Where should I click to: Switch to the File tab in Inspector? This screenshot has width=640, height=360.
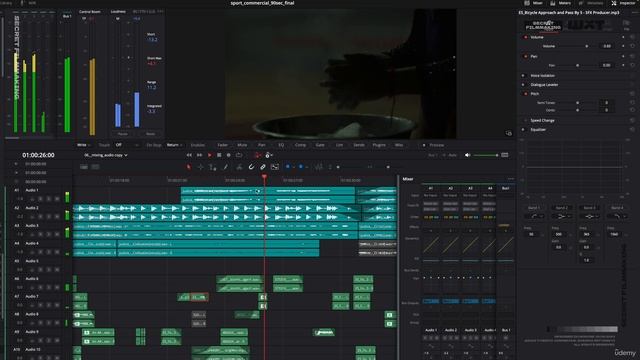pyautogui.click(x=626, y=25)
